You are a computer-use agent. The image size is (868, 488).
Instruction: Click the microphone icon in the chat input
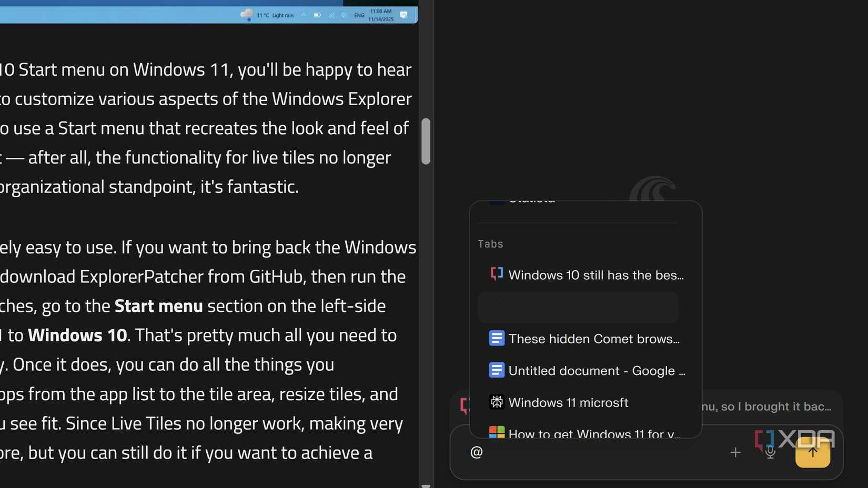tap(770, 452)
